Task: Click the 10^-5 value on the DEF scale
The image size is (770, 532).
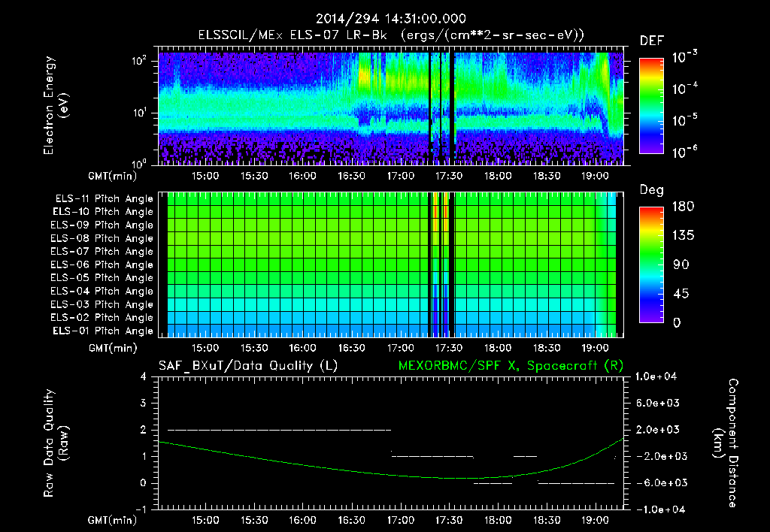Action: [x=685, y=120]
